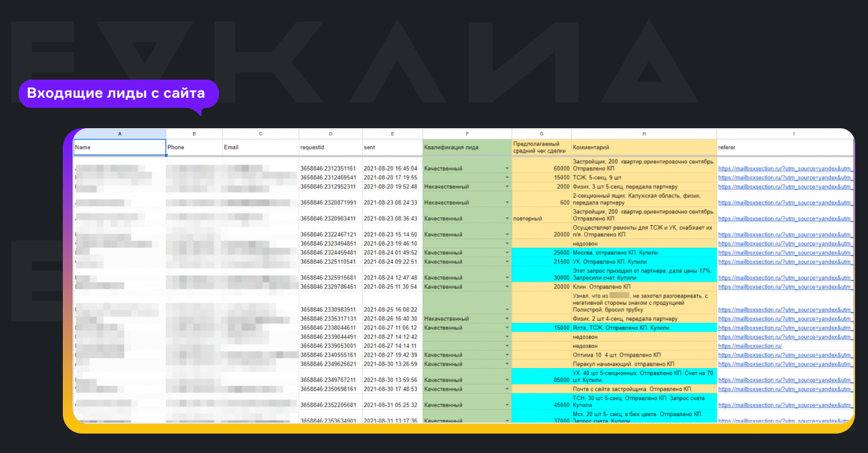Image resolution: width=868 pixels, height=453 pixels.
Task: Select sent cell 2021-08-30 13:26:59
Action: [393, 364]
